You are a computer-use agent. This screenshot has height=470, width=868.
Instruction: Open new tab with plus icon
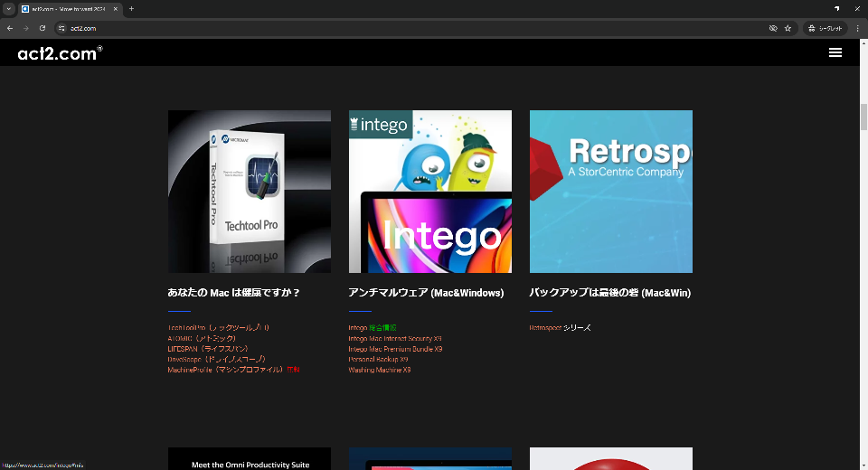coord(131,9)
